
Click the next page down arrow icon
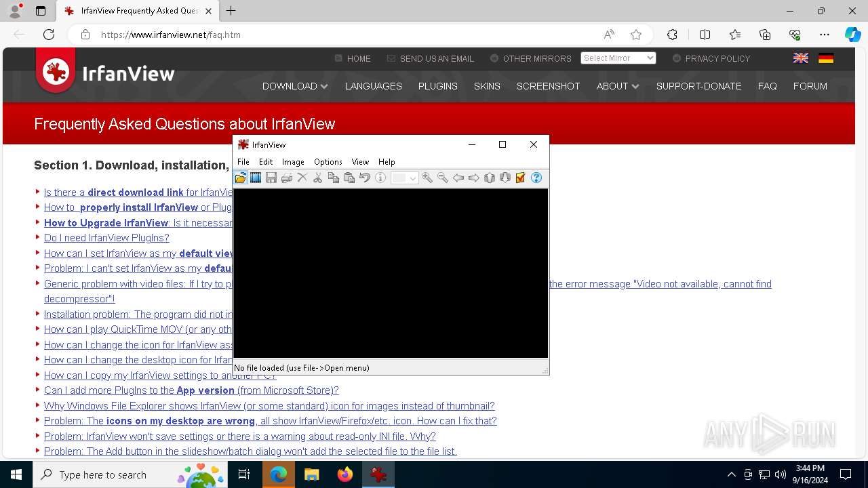pos(505,178)
